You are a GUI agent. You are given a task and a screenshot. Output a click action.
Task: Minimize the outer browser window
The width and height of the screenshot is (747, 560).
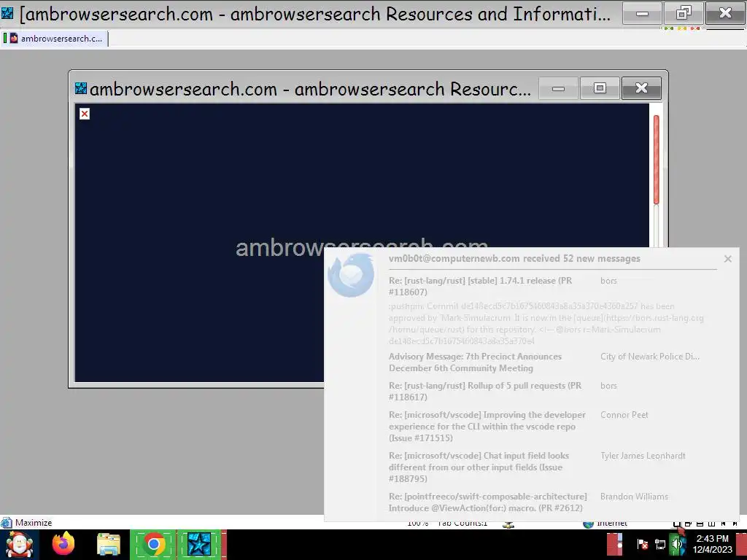642,13
